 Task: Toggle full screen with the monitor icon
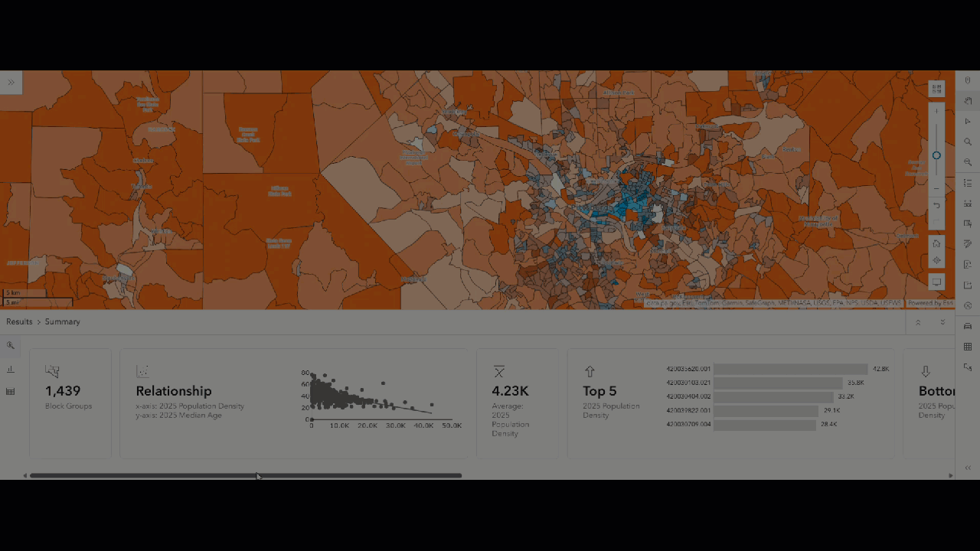(936, 282)
